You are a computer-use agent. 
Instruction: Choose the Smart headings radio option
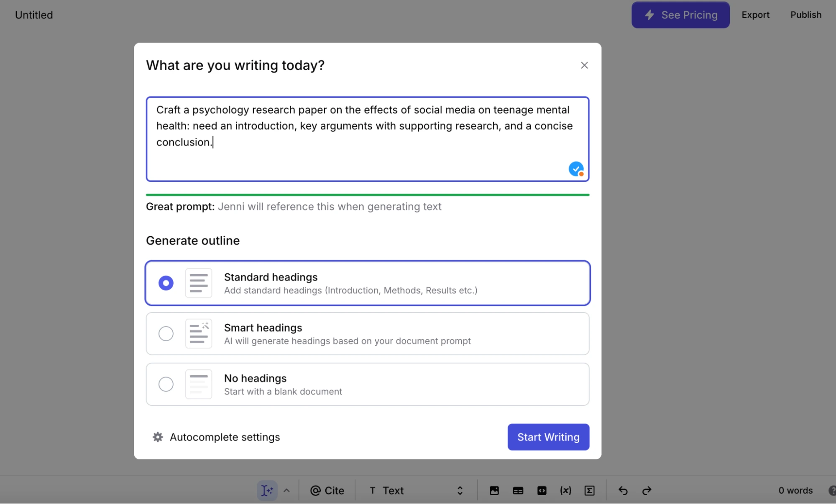[166, 333]
